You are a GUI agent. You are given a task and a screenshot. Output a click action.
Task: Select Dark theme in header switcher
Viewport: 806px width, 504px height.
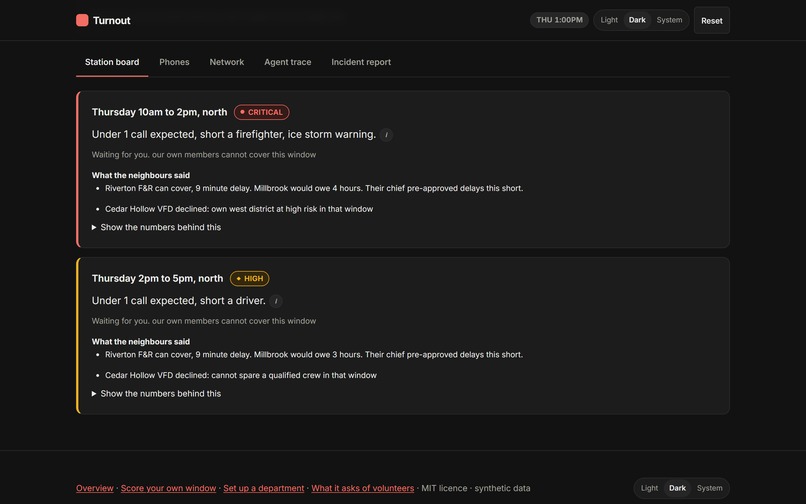point(637,20)
